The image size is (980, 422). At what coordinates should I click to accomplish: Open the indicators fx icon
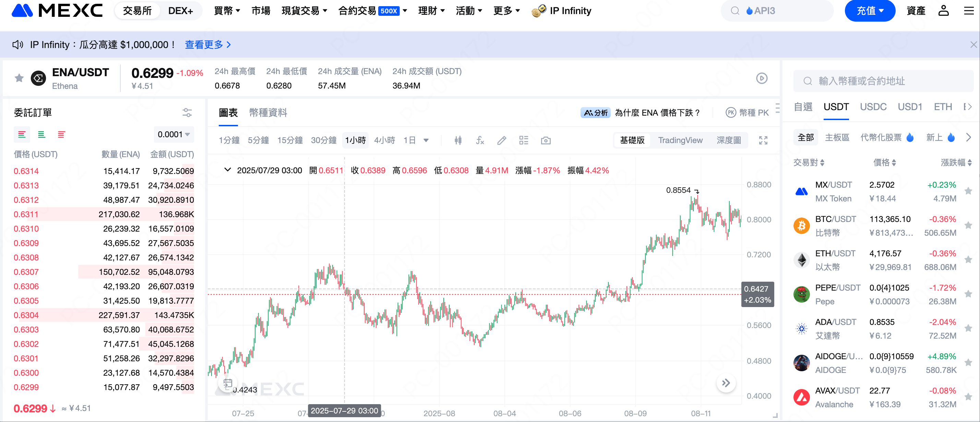(x=480, y=140)
